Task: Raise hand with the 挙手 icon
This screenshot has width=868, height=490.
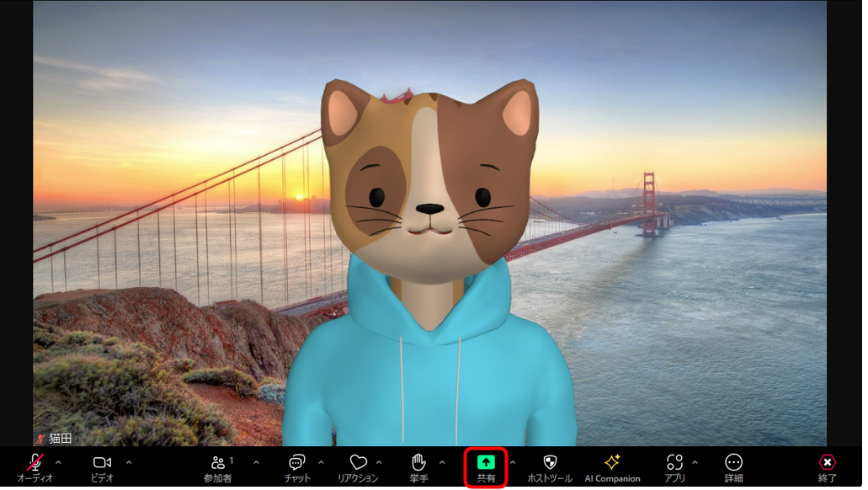Action: point(419,467)
